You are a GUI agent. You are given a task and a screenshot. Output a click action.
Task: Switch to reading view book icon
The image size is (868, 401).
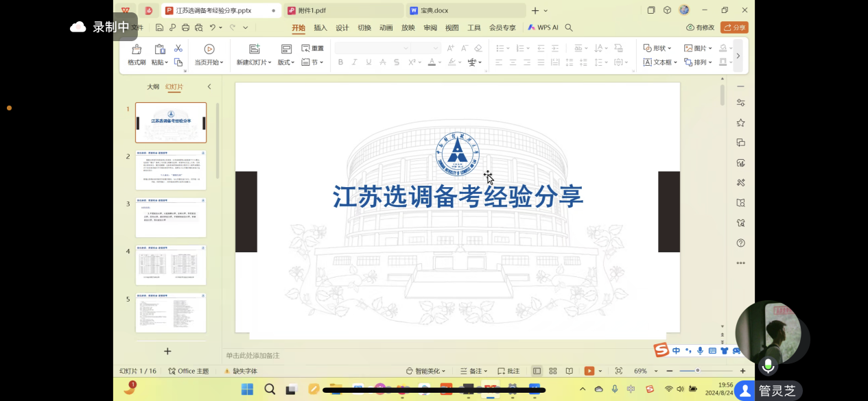tap(570, 371)
